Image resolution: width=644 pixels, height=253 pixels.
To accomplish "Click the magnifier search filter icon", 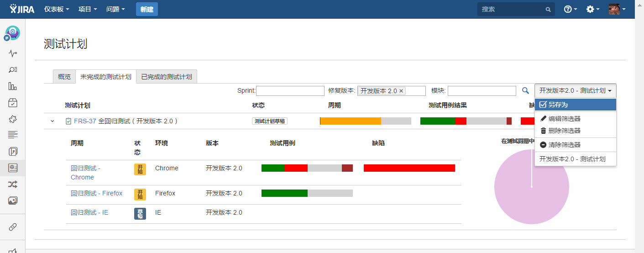I will click(x=525, y=91).
